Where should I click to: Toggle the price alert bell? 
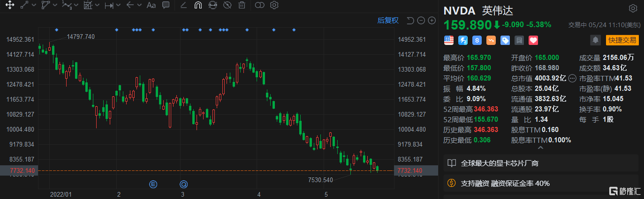pos(595,40)
